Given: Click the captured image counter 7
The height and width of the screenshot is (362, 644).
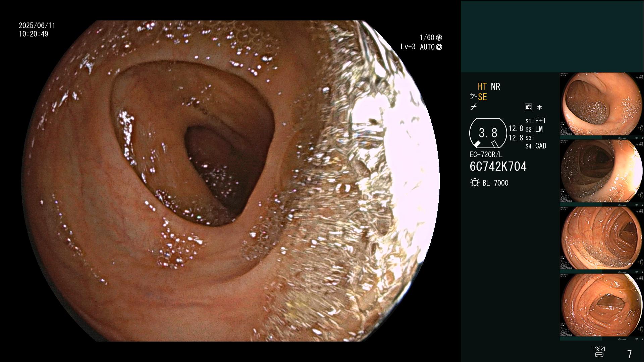Looking at the screenshot, I should (630, 354).
